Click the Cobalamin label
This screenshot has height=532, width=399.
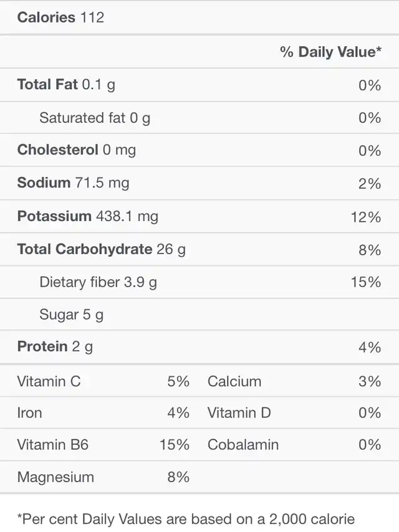pyautogui.click(x=243, y=445)
